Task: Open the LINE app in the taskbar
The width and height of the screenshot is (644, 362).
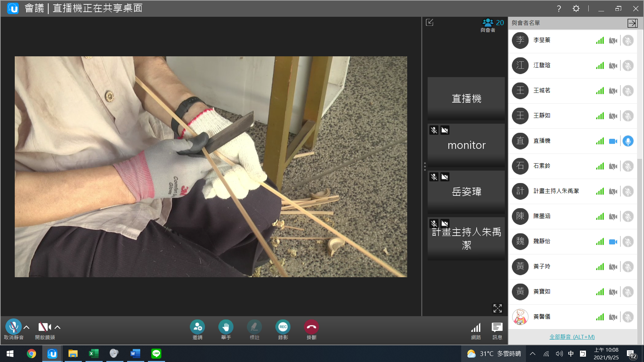Action: (x=156, y=354)
